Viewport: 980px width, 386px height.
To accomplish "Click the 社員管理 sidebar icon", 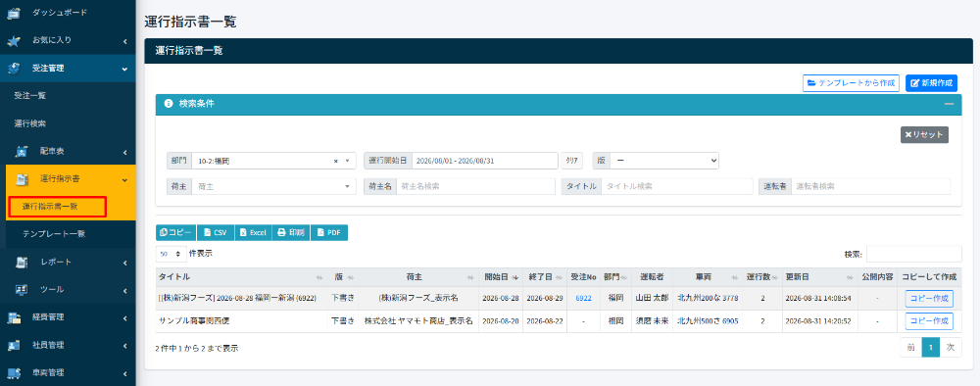I will pos(14,345).
